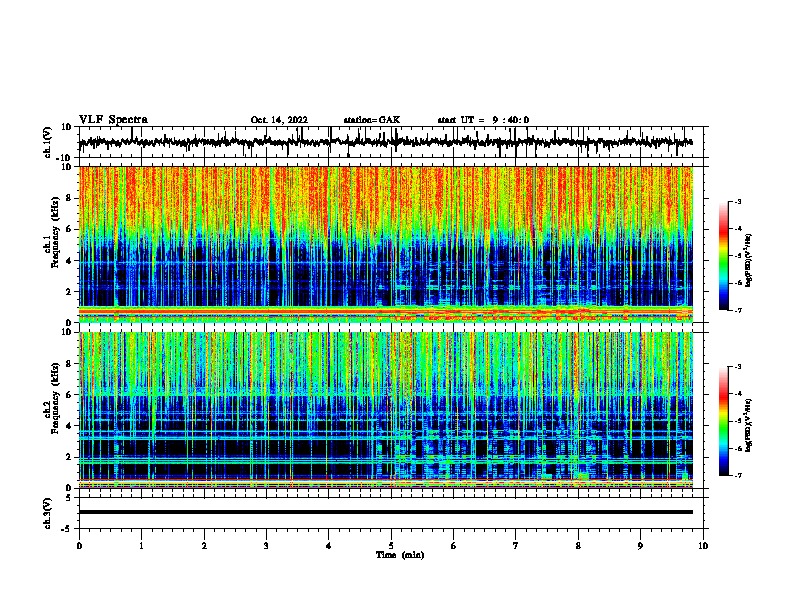Click time-axis tick label "8"

click(x=578, y=546)
